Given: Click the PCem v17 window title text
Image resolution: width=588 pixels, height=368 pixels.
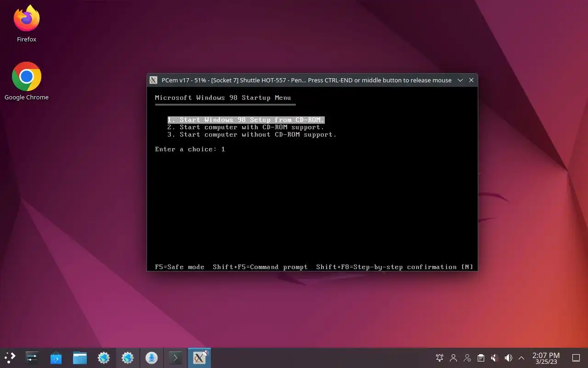Looking at the screenshot, I should coord(306,80).
